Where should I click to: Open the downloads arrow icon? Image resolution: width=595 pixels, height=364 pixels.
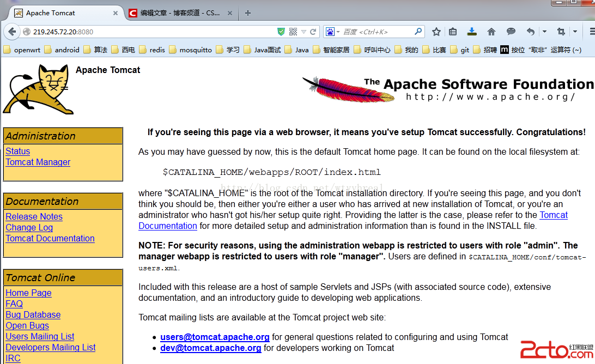[472, 32]
